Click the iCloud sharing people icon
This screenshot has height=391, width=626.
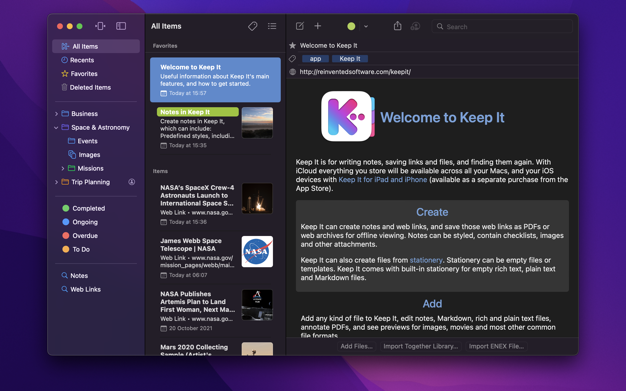(415, 26)
